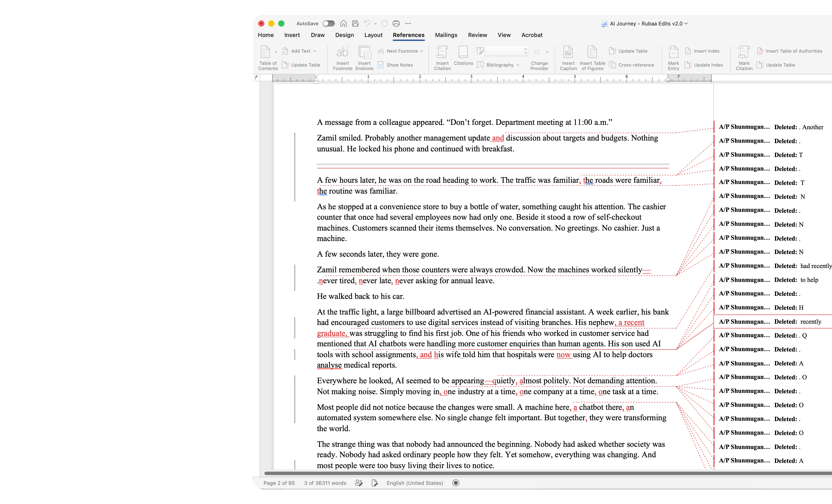Click the Print icon
Screen dimensions: 832x504
[x=396, y=23]
